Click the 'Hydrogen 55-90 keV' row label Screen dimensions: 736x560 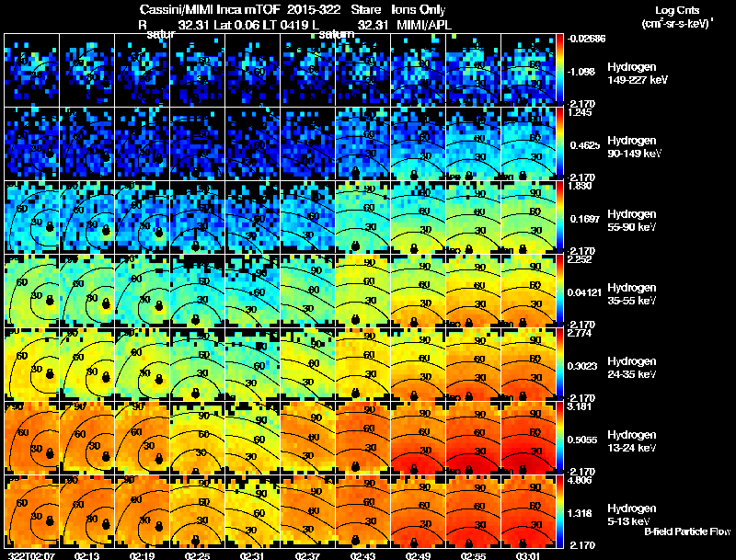(x=632, y=221)
